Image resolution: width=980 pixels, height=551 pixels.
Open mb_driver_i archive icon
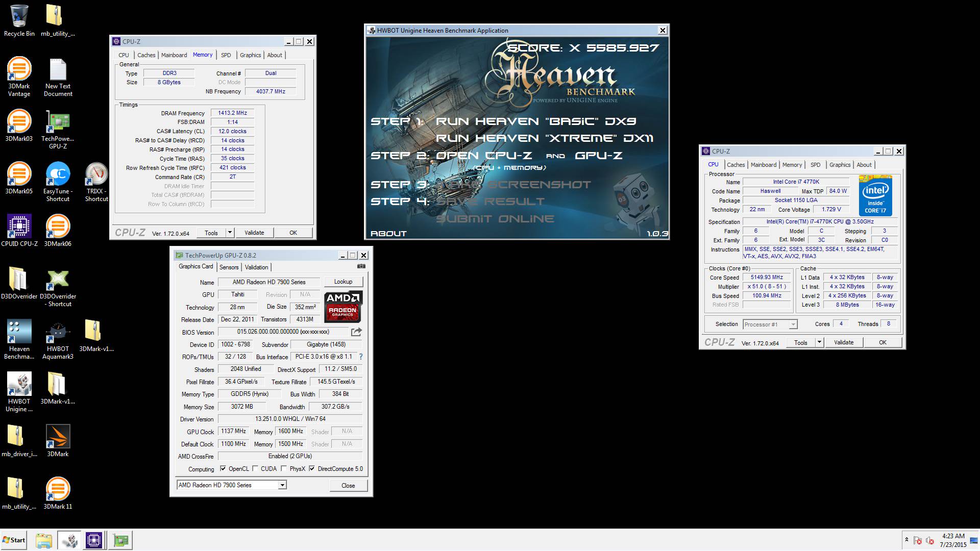[x=19, y=441]
